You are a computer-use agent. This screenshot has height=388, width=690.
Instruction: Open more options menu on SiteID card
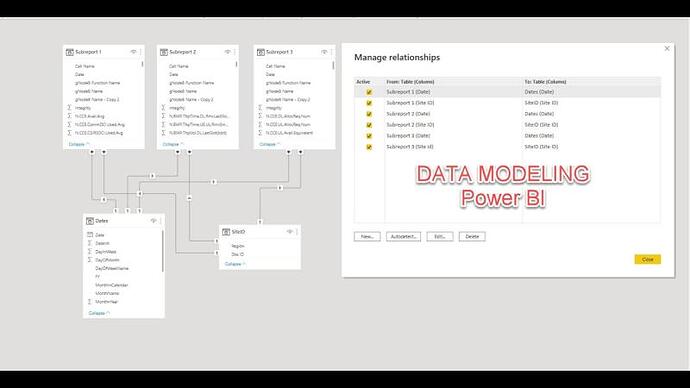pos(297,231)
